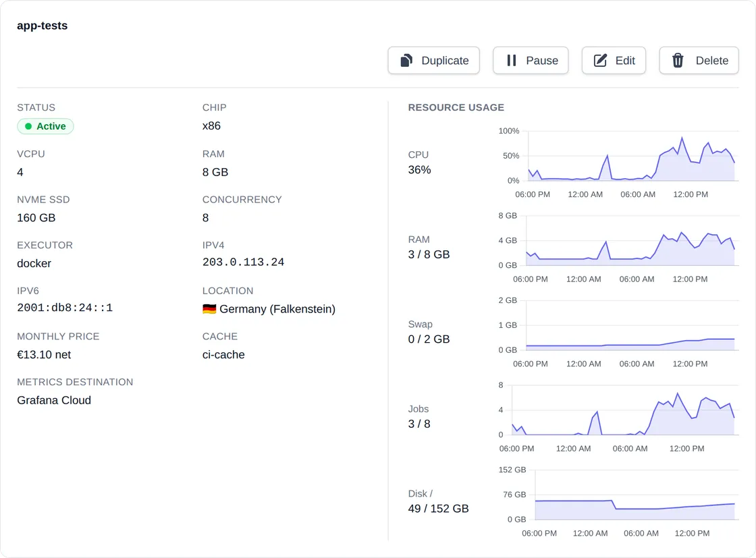Click the Edit pencil icon
Viewport: 756px width, 558px height.
pyautogui.click(x=600, y=60)
